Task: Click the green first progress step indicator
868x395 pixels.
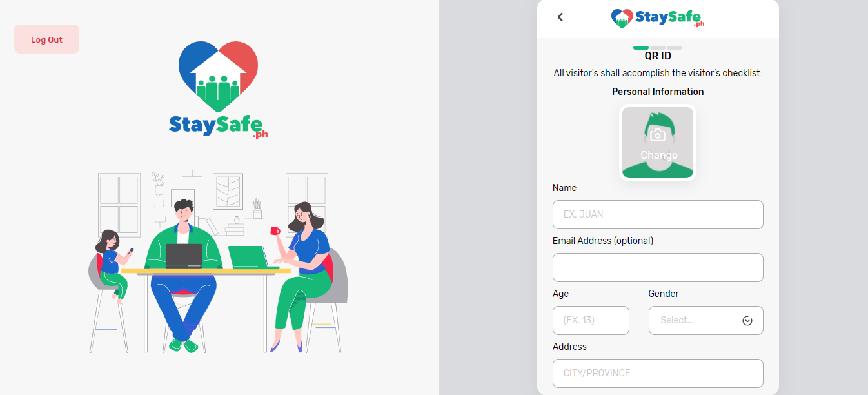Action: click(641, 48)
